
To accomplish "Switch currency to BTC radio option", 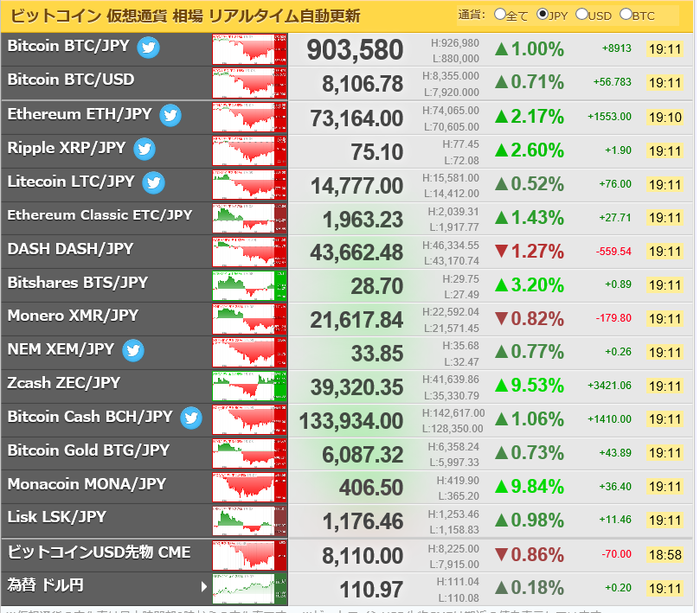I will point(626,15).
